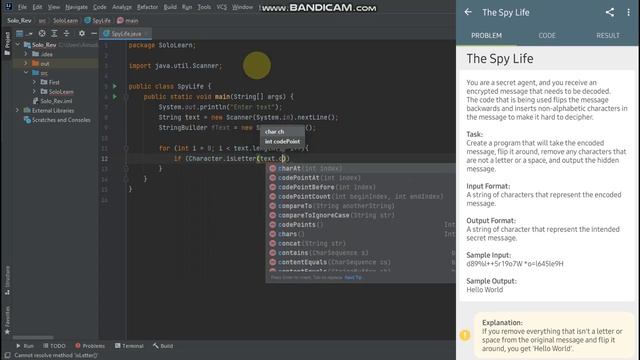The width and height of the screenshot is (640, 360).
Task: Choose compareToIgnoreCase completion suggestion
Action: coord(360,215)
